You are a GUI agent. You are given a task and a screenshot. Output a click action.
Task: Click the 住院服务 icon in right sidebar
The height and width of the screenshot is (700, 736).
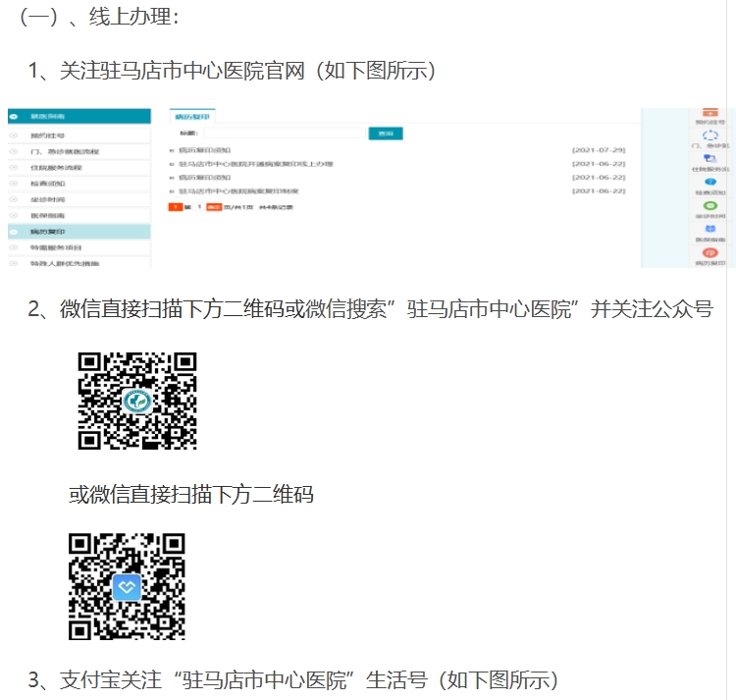[710, 159]
